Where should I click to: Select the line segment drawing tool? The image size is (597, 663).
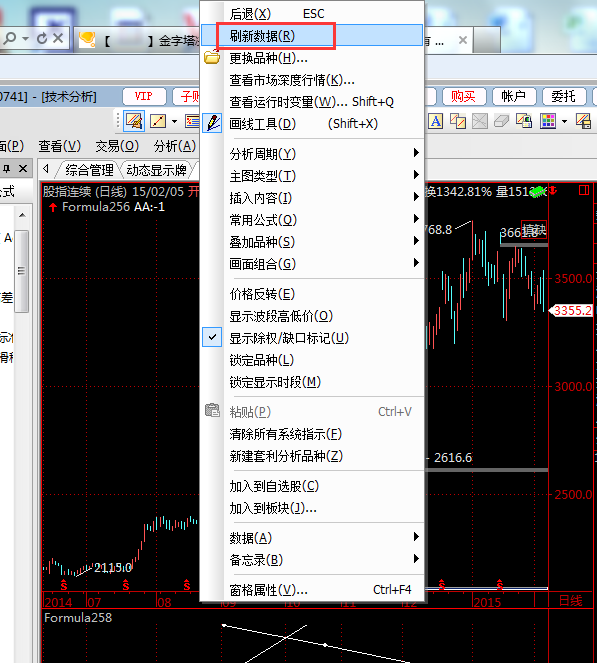tap(158, 121)
